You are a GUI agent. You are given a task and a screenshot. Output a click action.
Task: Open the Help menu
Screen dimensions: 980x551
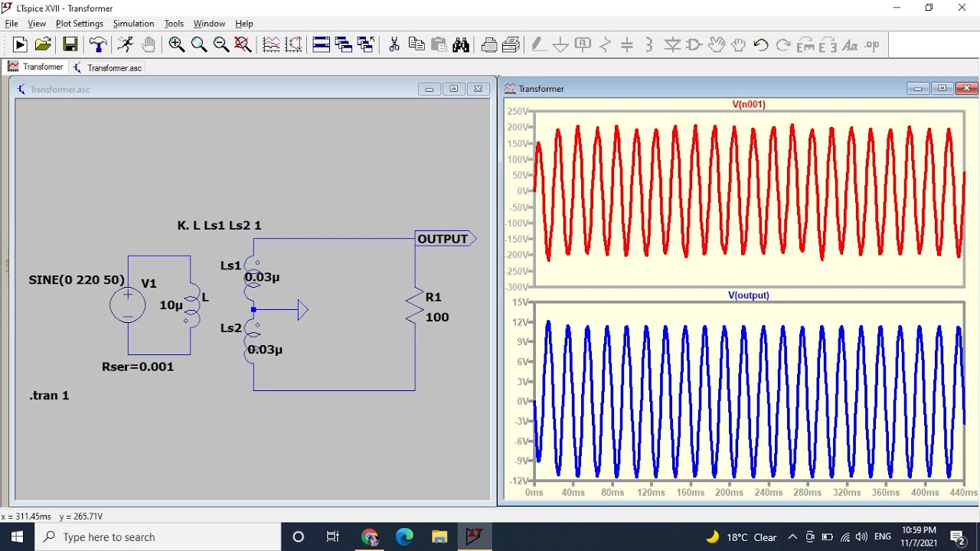coord(244,24)
